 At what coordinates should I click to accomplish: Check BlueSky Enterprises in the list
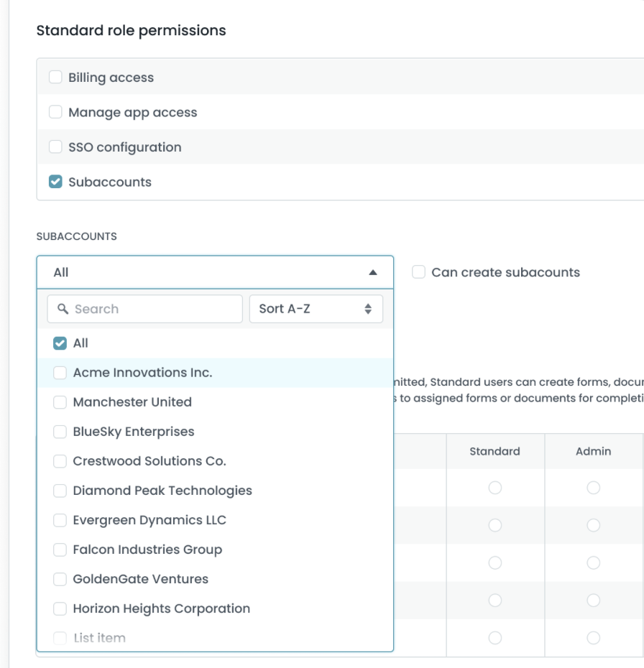click(60, 432)
